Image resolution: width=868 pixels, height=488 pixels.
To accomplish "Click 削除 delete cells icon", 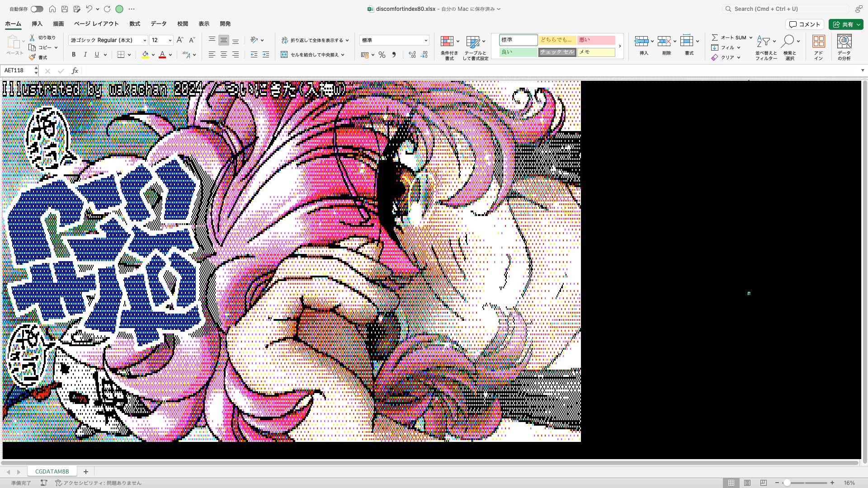I will click(x=664, y=42).
